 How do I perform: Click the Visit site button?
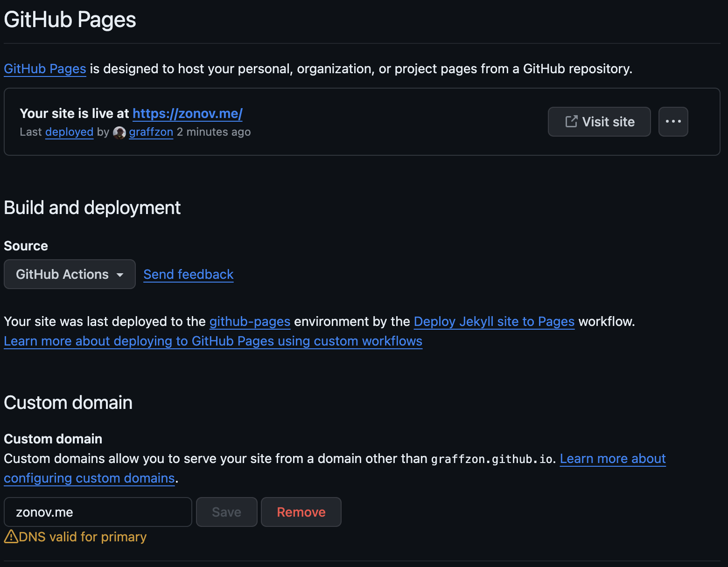(599, 122)
